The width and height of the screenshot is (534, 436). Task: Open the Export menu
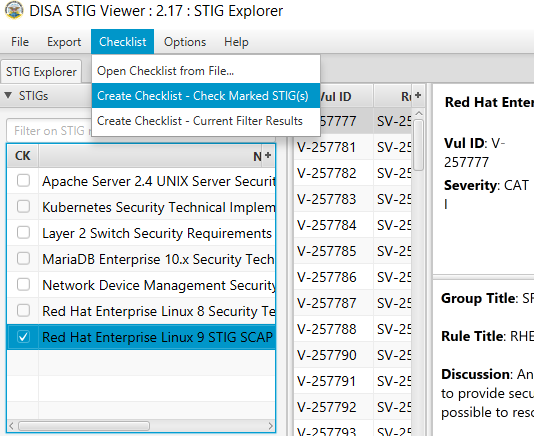click(x=64, y=42)
